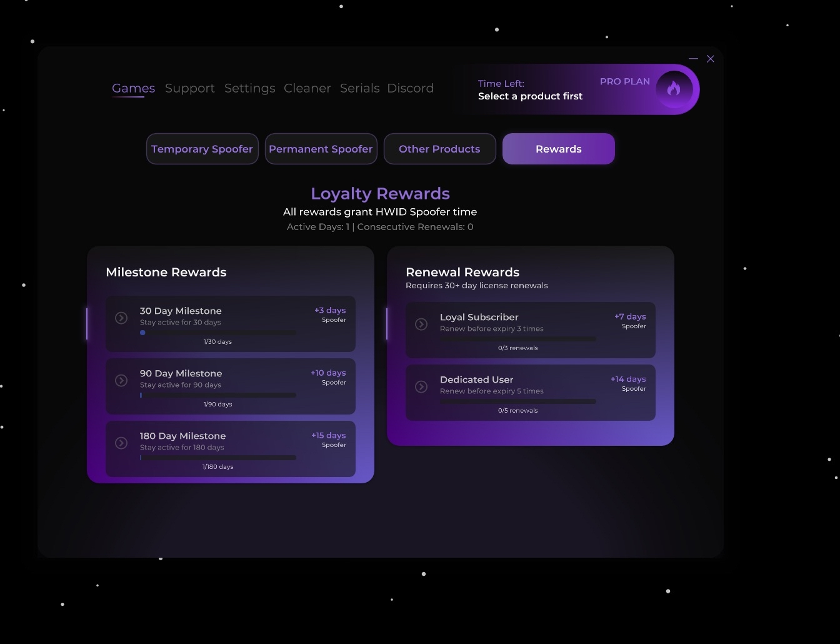Open the Settings page
Screen dimensions: 840x644
pyautogui.click(x=249, y=88)
